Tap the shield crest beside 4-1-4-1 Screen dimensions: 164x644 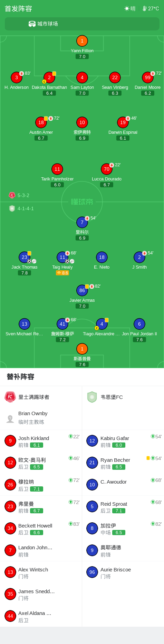point(12,208)
